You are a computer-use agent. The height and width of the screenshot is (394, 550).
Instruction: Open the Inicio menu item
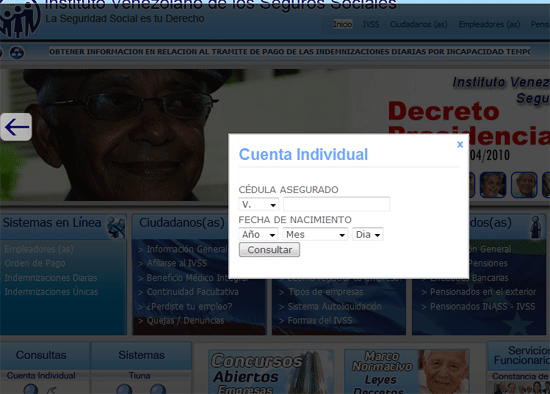343,24
